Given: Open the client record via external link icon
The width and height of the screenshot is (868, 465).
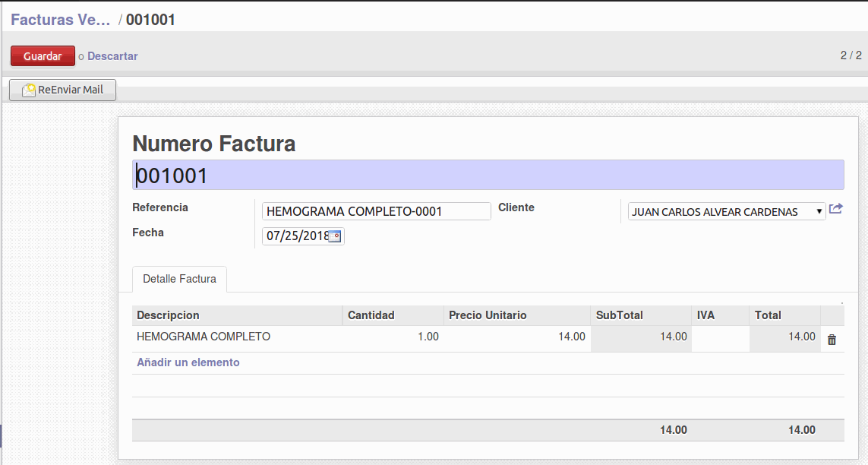Looking at the screenshot, I should [x=836, y=209].
